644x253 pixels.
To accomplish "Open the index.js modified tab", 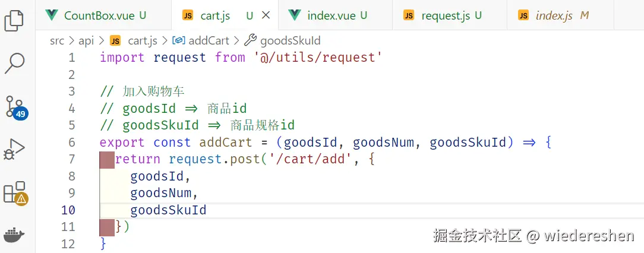I will 554,15.
